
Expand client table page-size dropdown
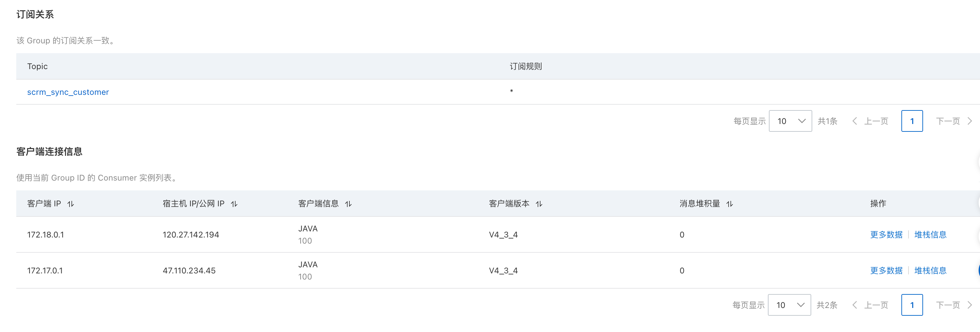789,305
